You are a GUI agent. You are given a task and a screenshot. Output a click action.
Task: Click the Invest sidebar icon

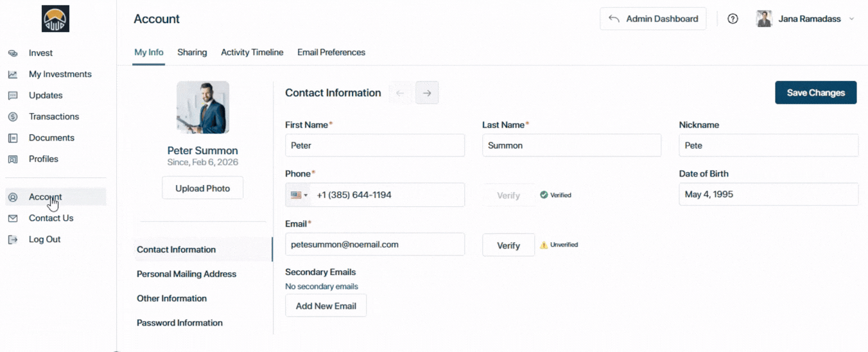pyautogui.click(x=13, y=53)
